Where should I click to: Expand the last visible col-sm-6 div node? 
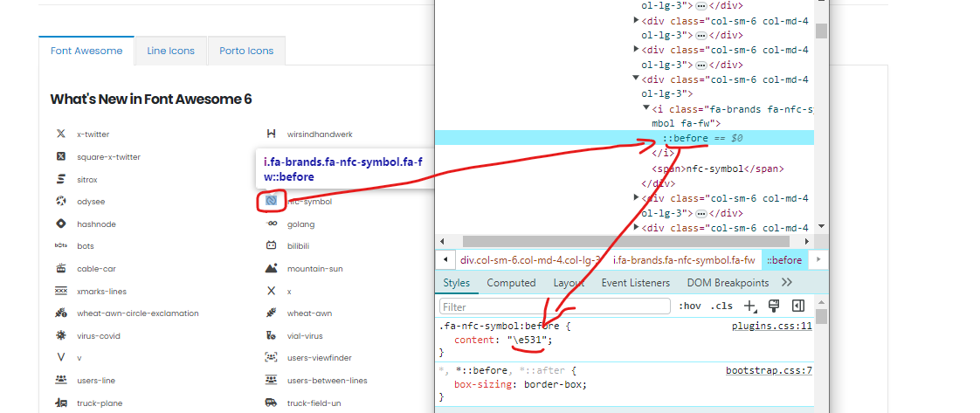point(636,227)
